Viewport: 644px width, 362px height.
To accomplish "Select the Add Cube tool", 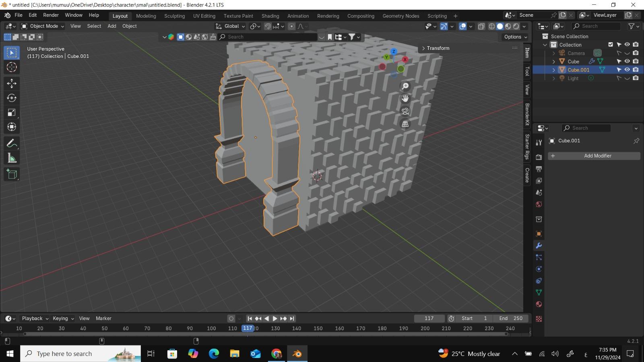I will click(x=12, y=174).
